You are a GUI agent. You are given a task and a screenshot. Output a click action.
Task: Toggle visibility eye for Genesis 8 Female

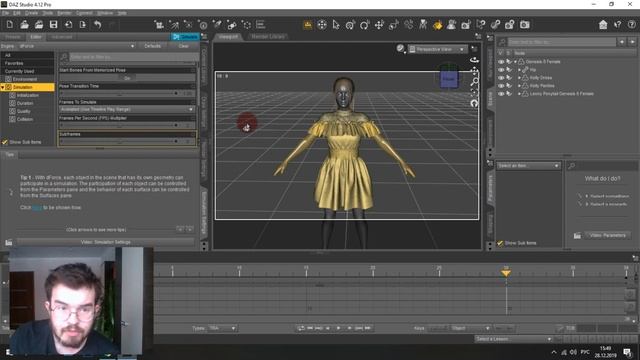point(501,62)
